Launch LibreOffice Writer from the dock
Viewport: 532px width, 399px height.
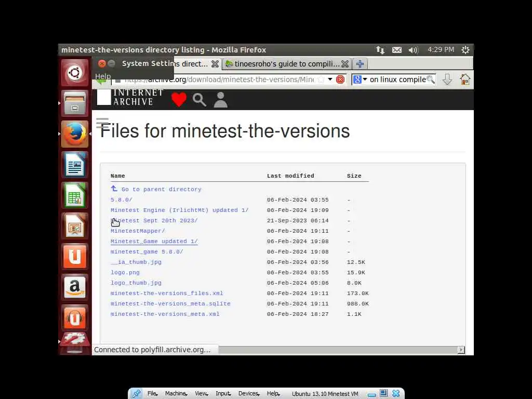[75, 165]
